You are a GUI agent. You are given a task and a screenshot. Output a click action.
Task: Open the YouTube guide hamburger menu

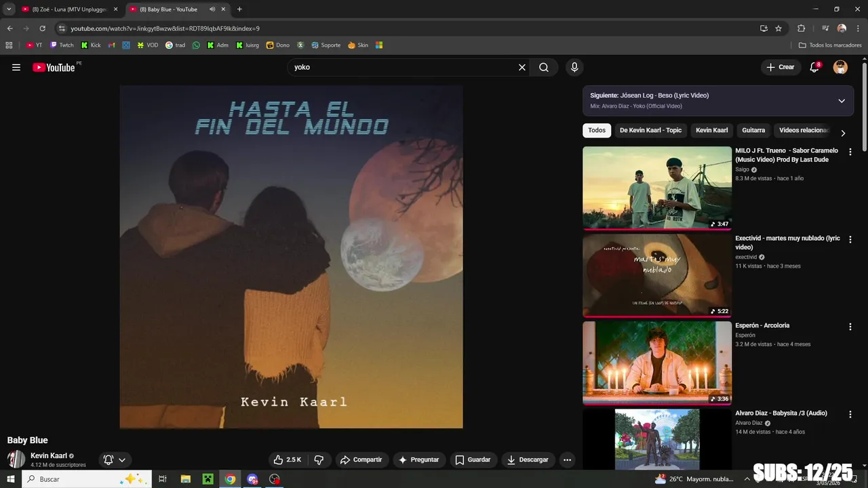(x=16, y=67)
